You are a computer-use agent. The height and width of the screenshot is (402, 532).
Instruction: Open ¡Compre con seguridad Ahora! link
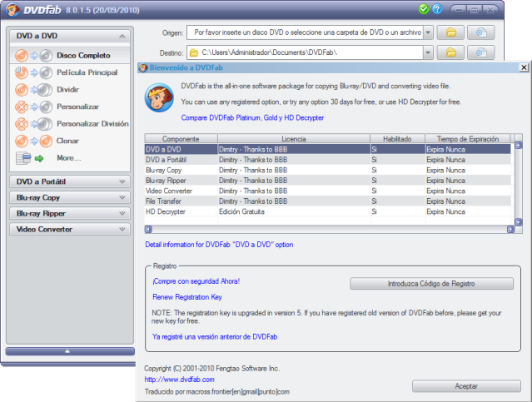point(196,281)
